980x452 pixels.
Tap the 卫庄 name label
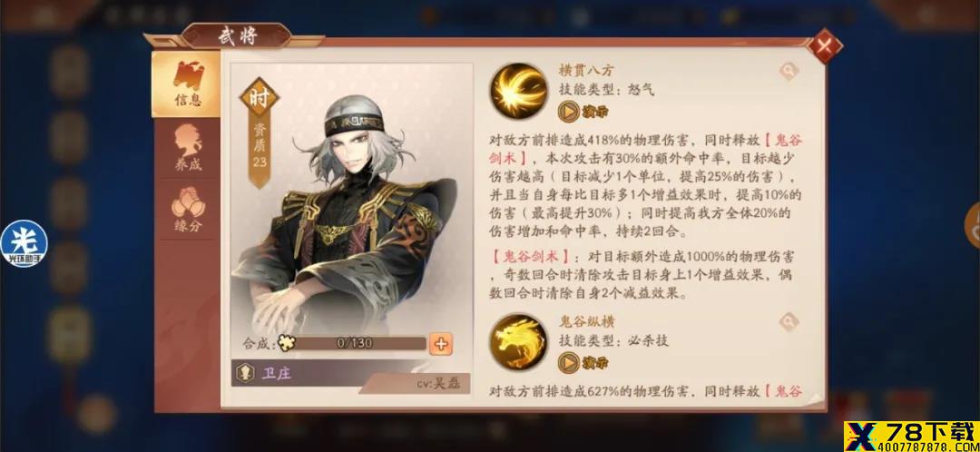pos(276,374)
